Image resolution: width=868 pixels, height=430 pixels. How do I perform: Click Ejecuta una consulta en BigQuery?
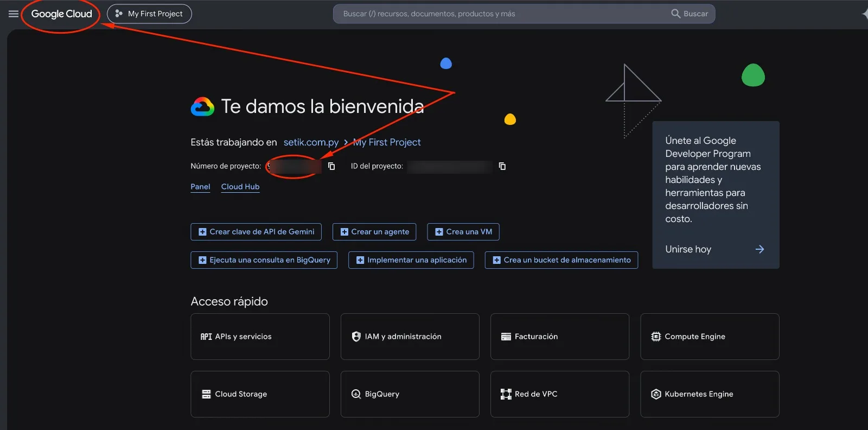pos(264,260)
